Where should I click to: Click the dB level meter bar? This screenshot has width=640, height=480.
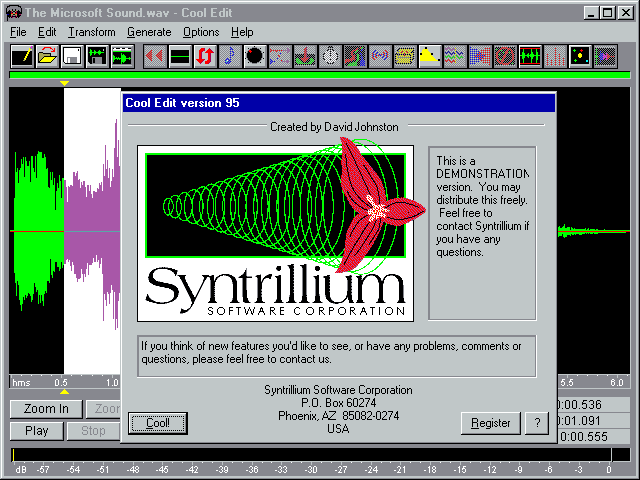click(320, 455)
